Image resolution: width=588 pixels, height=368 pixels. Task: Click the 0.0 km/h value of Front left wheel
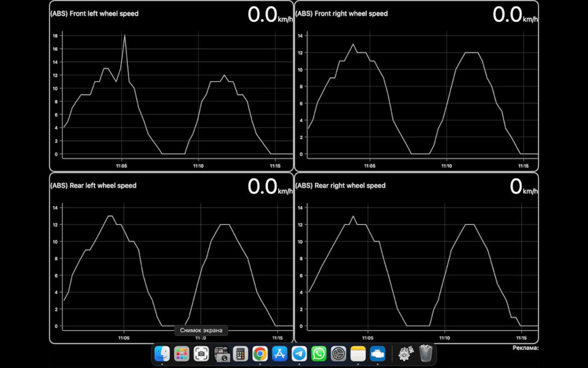pyautogui.click(x=270, y=15)
